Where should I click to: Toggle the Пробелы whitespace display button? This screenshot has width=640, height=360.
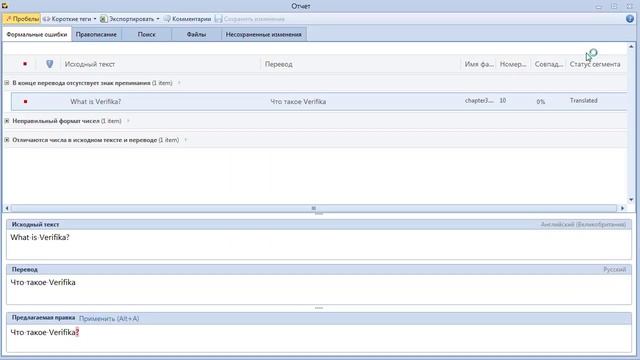pos(22,19)
